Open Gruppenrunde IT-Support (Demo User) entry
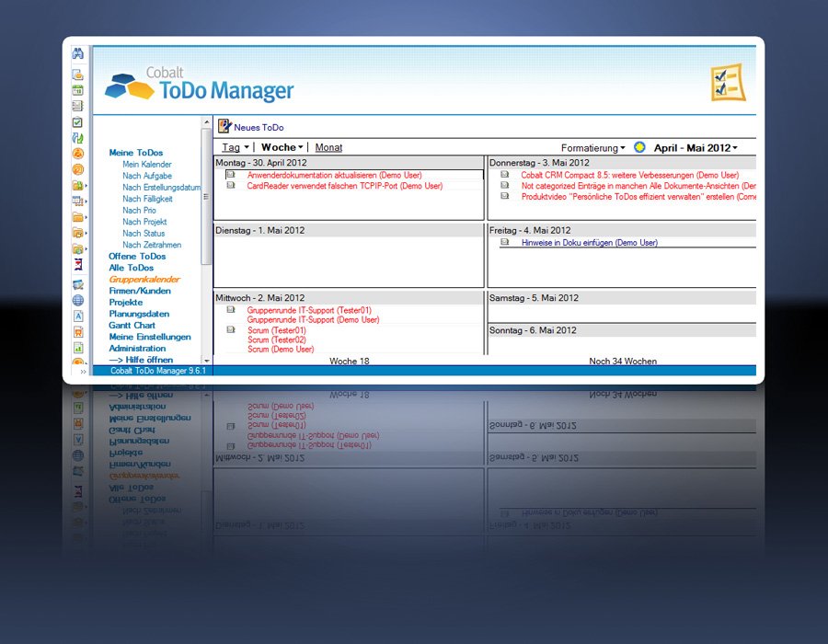Viewport: 828px width, 644px height. coord(313,319)
